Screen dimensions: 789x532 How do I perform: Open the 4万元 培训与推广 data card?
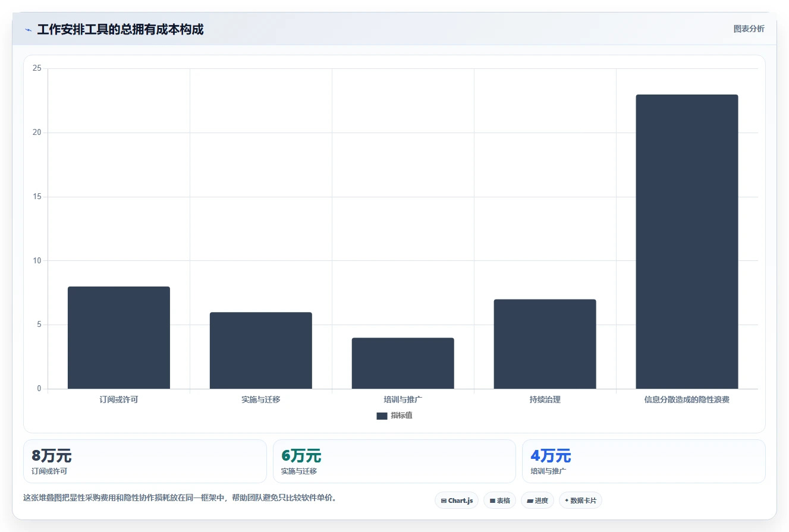[644, 461]
